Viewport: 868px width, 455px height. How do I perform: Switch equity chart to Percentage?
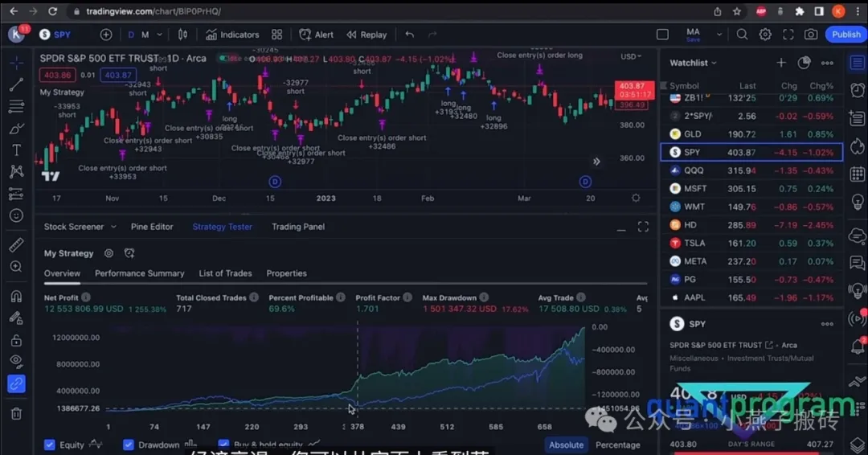click(617, 445)
